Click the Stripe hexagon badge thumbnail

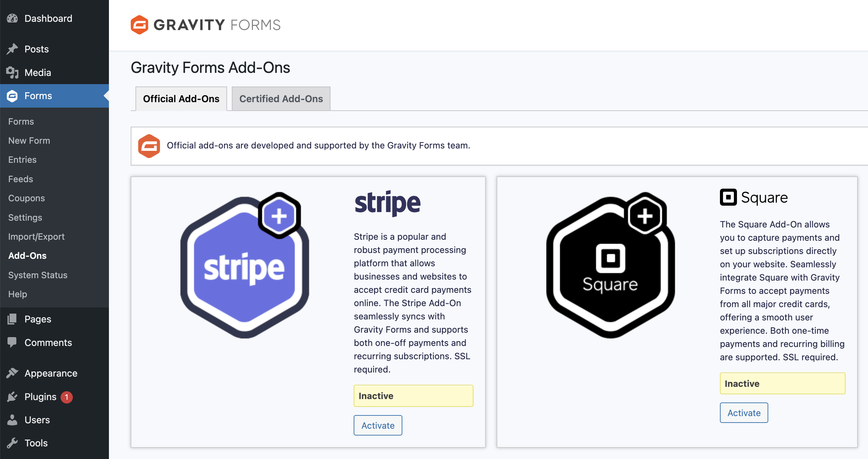click(x=244, y=266)
